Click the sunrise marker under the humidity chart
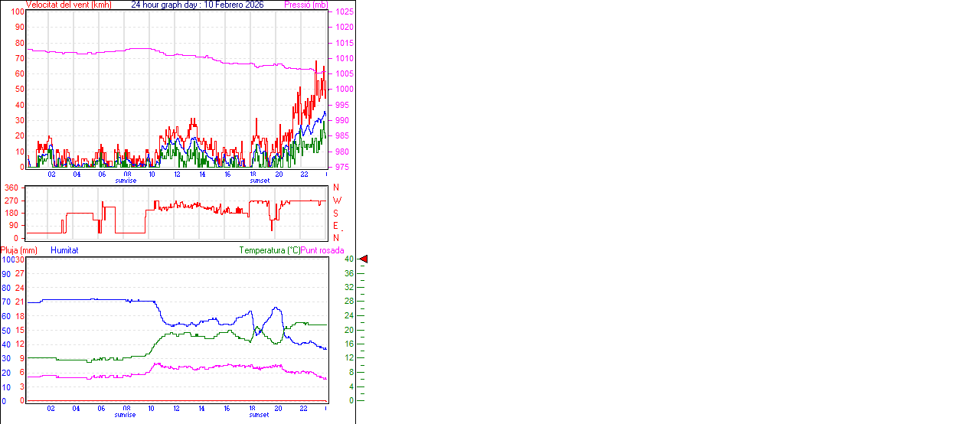The height and width of the screenshot is (424, 980). [x=126, y=415]
